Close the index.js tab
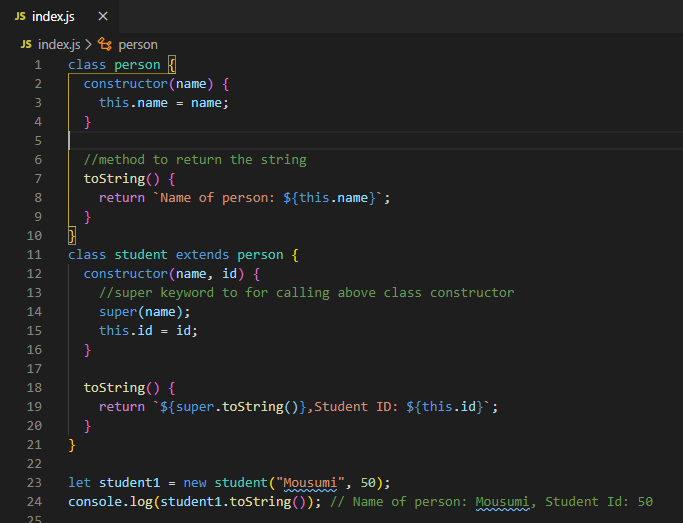Image resolution: width=683 pixels, height=523 pixels. [103, 17]
